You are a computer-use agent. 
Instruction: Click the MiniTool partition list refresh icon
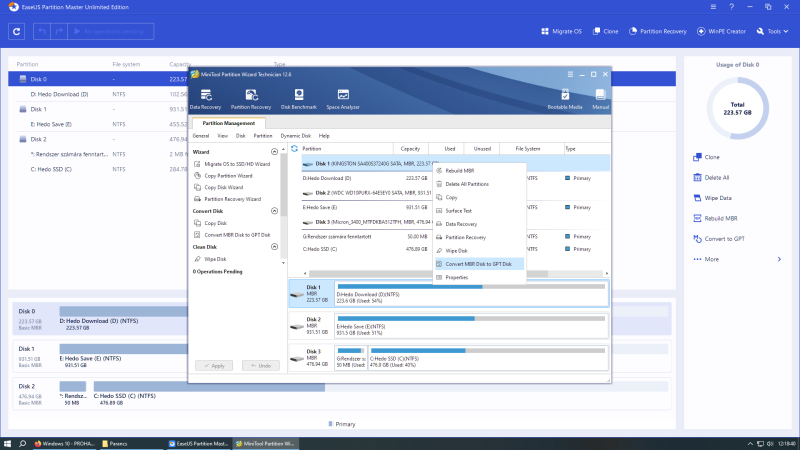coord(294,148)
